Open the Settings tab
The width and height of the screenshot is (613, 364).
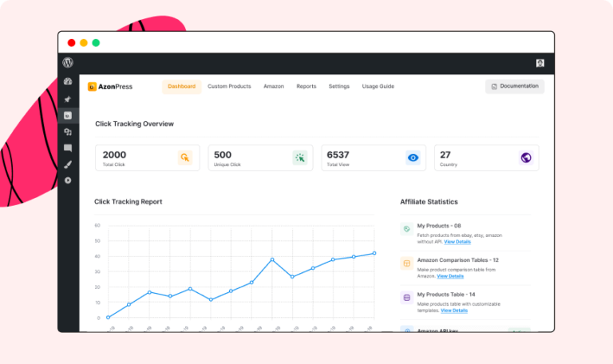(339, 86)
